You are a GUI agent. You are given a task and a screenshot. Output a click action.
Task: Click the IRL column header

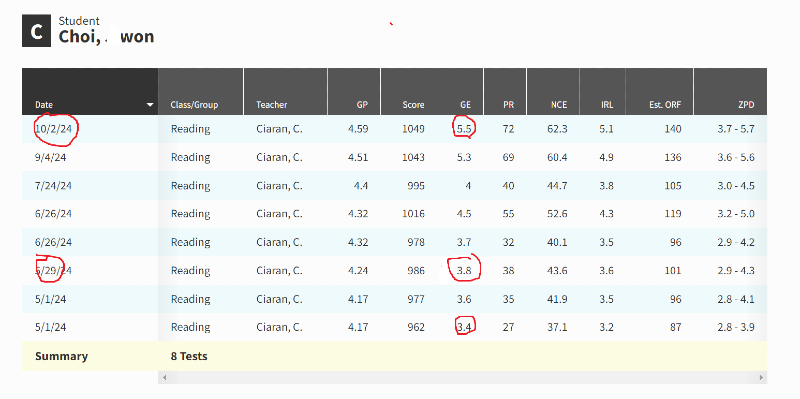coord(607,105)
